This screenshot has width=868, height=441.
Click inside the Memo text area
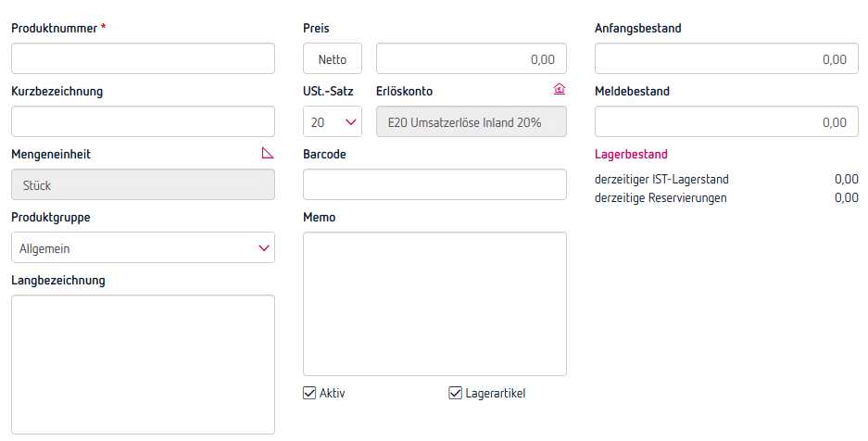[x=434, y=304]
